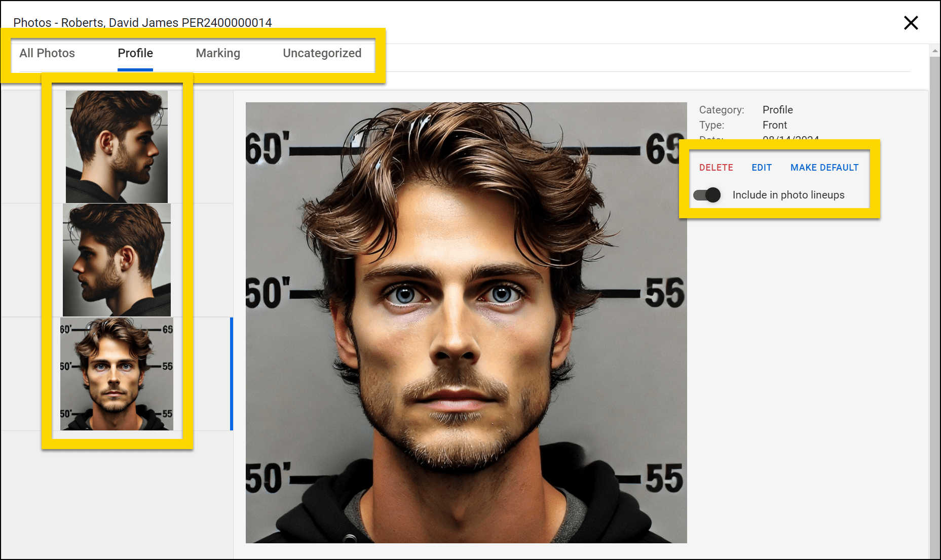Edit the current profile photo
This screenshot has width=941, height=560.
762,167
